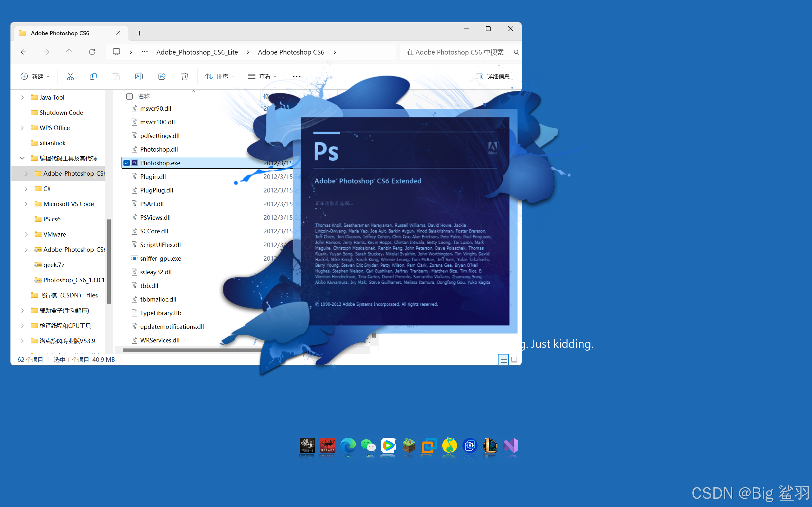Image resolution: width=812 pixels, height=507 pixels.
Task: Uncheck the Photoshop.exe selection checkbox
Action: [127, 163]
